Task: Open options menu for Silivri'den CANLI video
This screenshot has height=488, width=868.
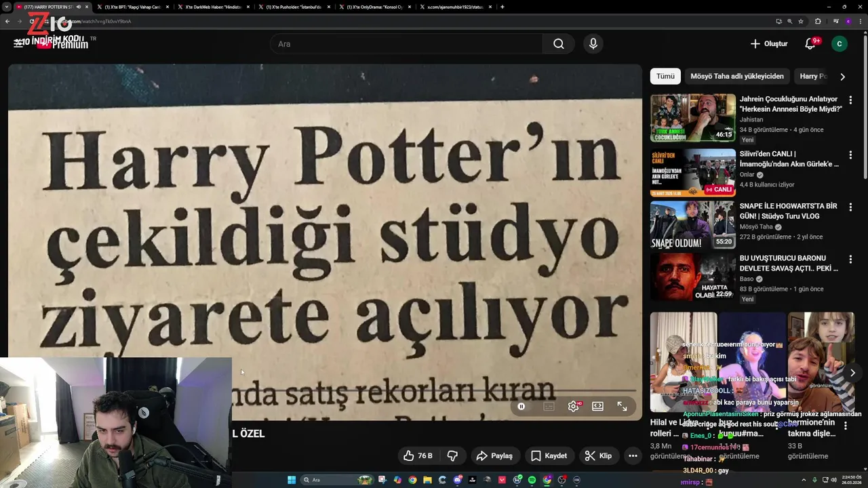Action: (x=850, y=155)
